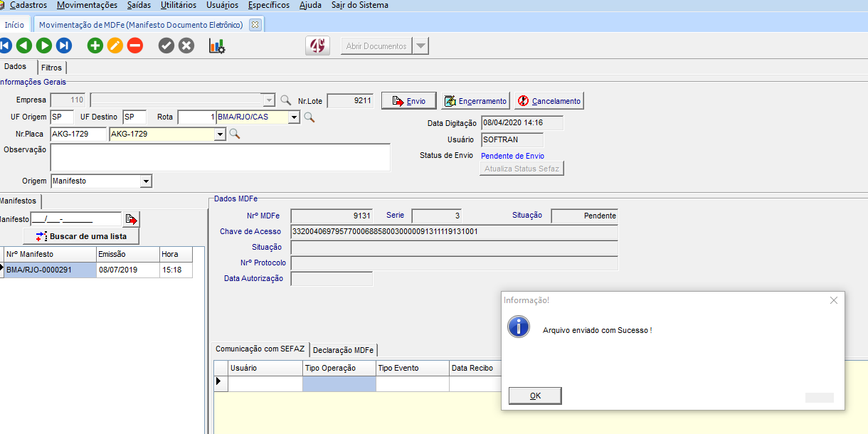Click the Tipo Evento column header
This screenshot has height=434, width=868.
[413, 368]
